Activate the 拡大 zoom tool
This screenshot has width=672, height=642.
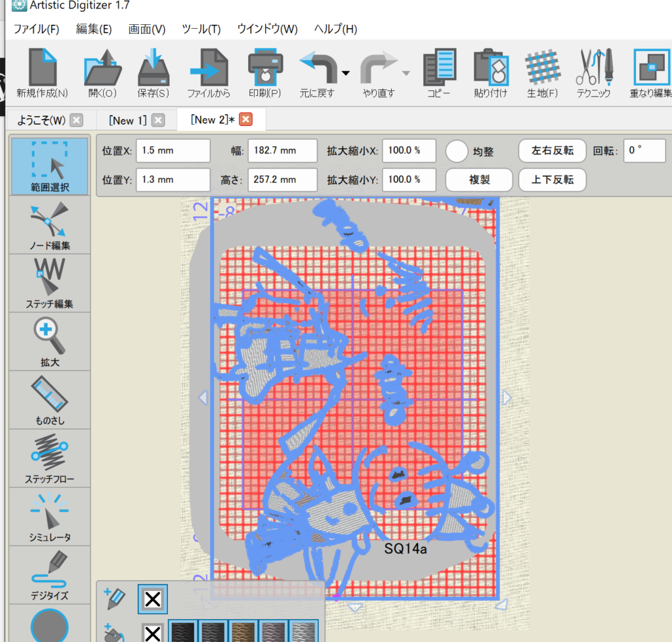coord(50,342)
